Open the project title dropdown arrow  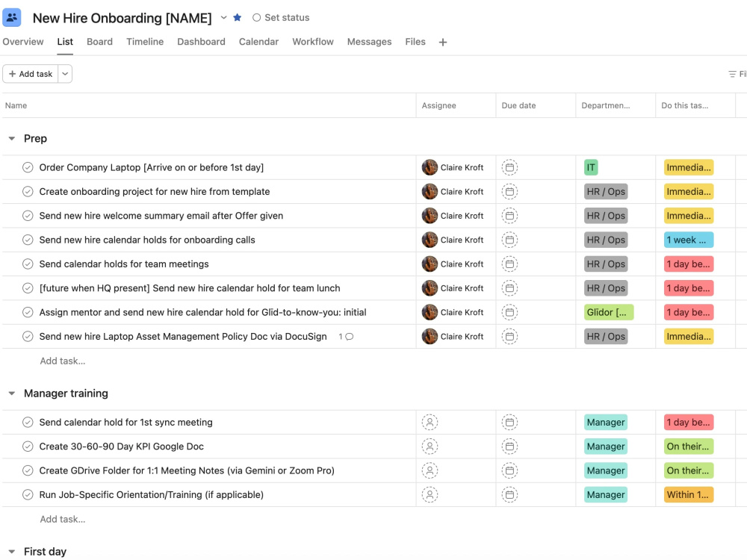pos(223,18)
